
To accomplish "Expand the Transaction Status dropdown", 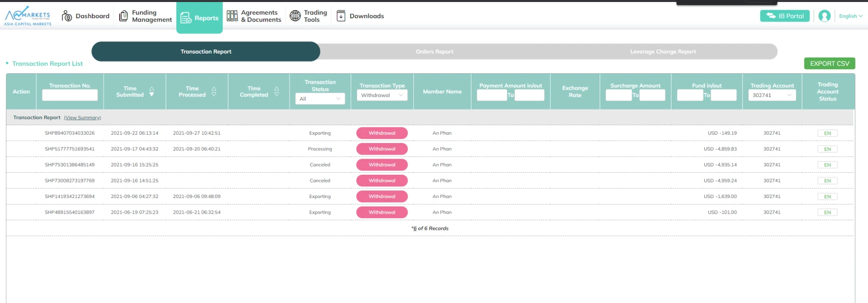I will coord(320,99).
